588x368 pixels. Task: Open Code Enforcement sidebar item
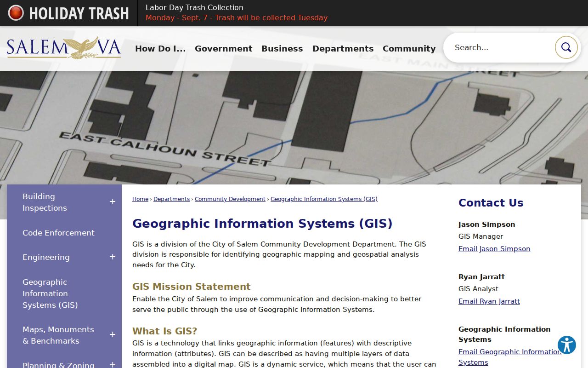tap(58, 233)
